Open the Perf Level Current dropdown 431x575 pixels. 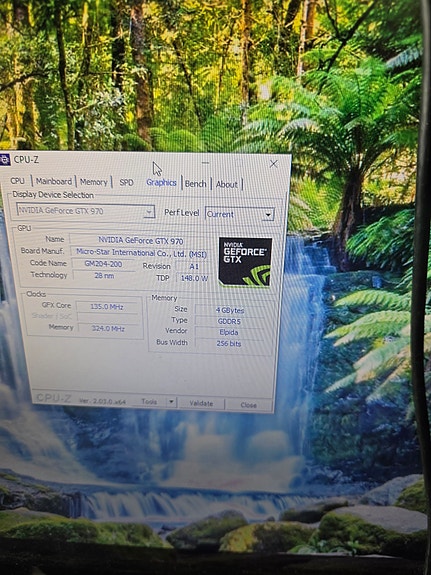point(240,214)
